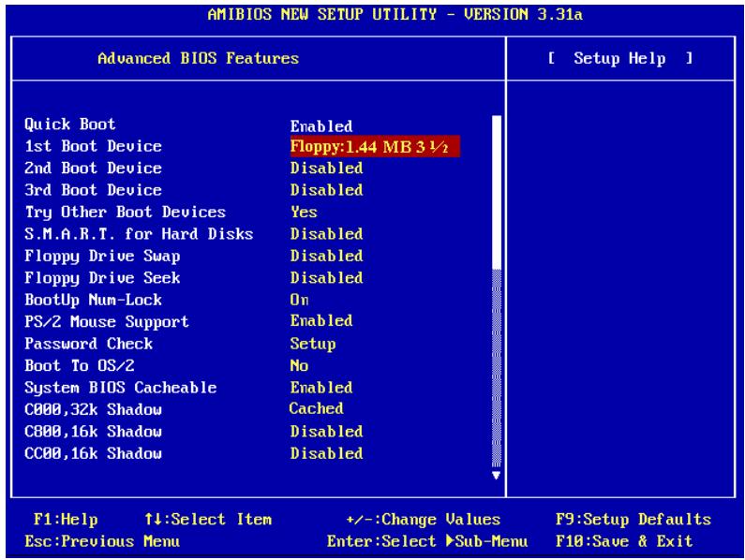This screenshot has width=745, height=560.
Task: Click the white scrollbar thumb
Action: [497, 192]
